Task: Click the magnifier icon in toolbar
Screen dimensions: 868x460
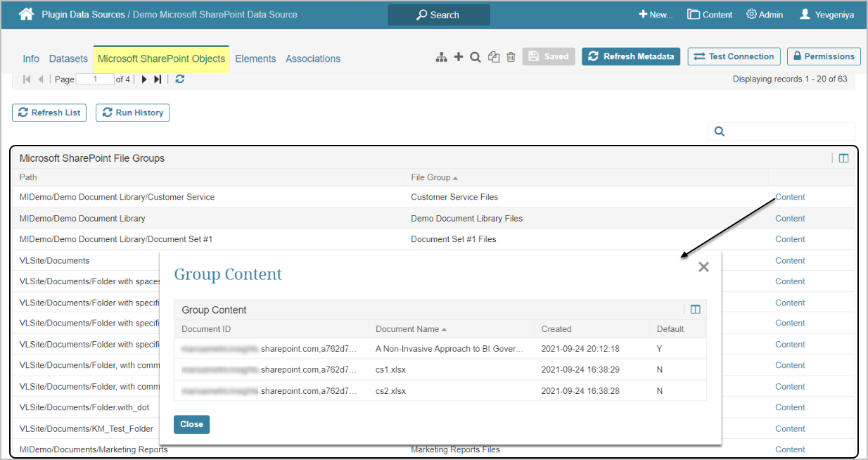Action: (x=476, y=57)
